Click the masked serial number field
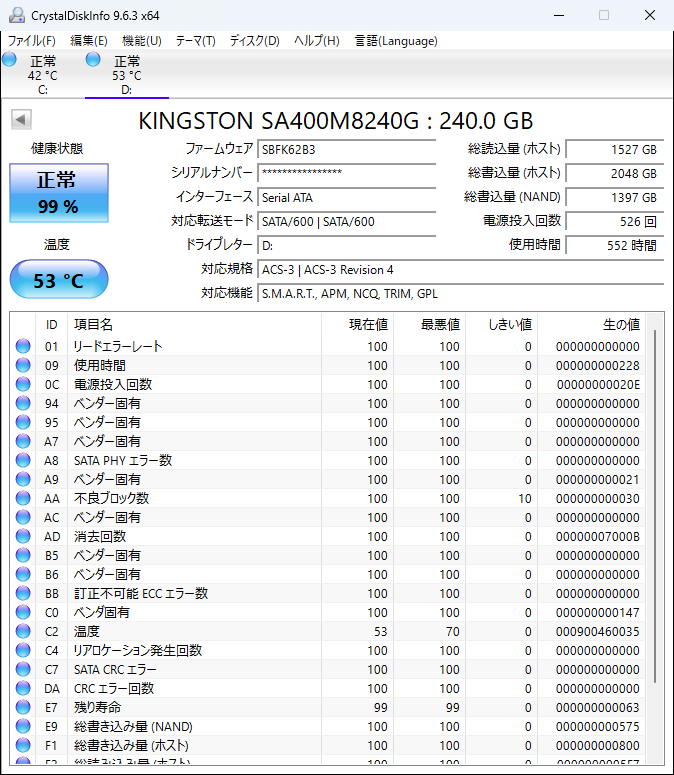Viewport: 674px width, 775px height. [x=346, y=173]
